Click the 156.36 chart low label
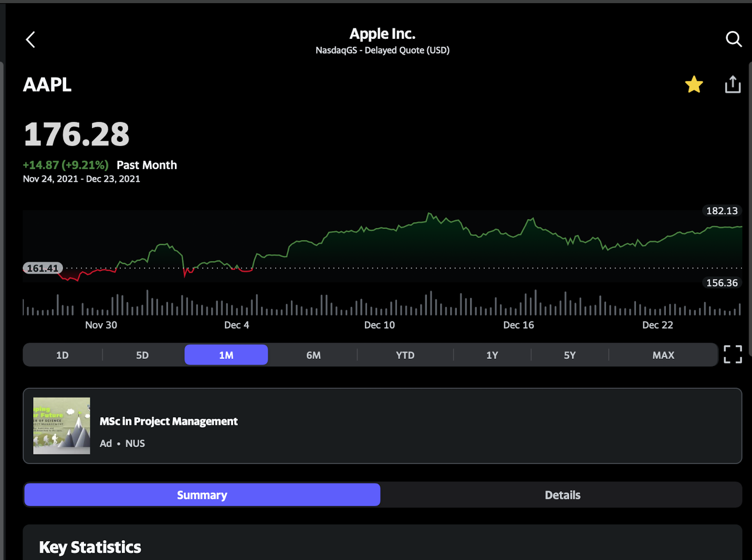The image size is (752, 560). click(x=722, y=283)
